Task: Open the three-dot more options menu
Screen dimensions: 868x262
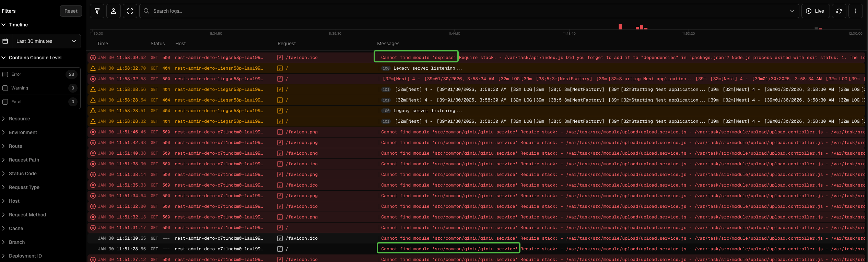Action: (855, 11)
